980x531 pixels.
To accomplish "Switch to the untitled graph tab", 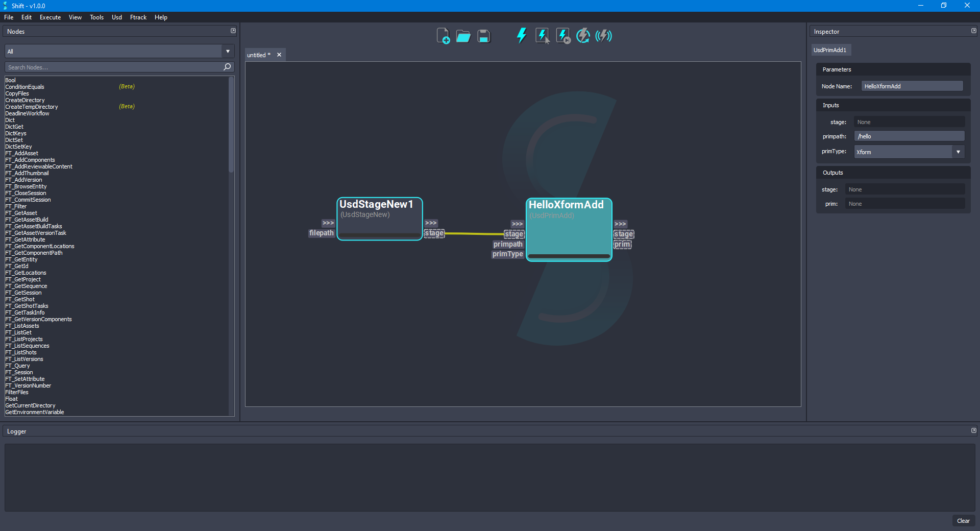I will 259,55.
